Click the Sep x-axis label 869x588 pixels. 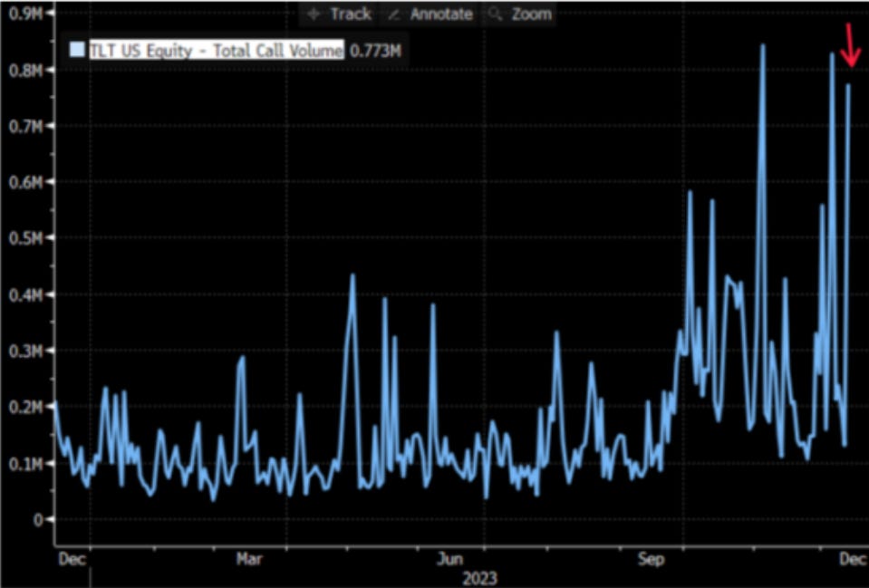(651, 559)
